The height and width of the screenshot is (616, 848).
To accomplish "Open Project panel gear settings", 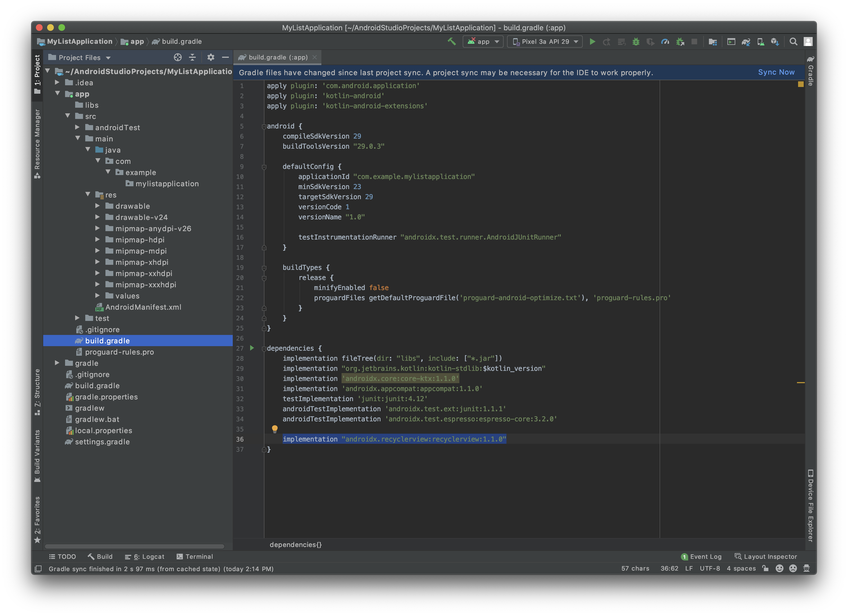I will pos(211,57).
